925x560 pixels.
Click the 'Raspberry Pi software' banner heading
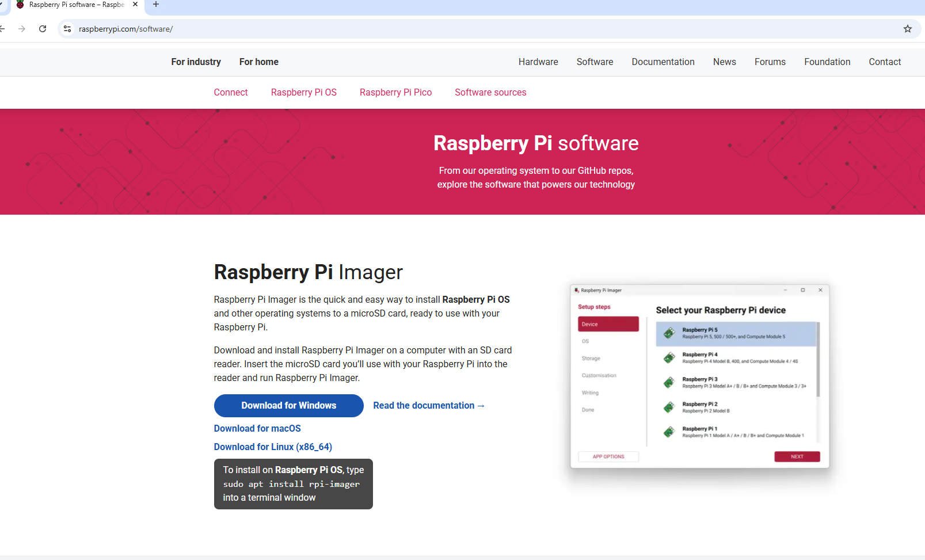pos(536,143)
